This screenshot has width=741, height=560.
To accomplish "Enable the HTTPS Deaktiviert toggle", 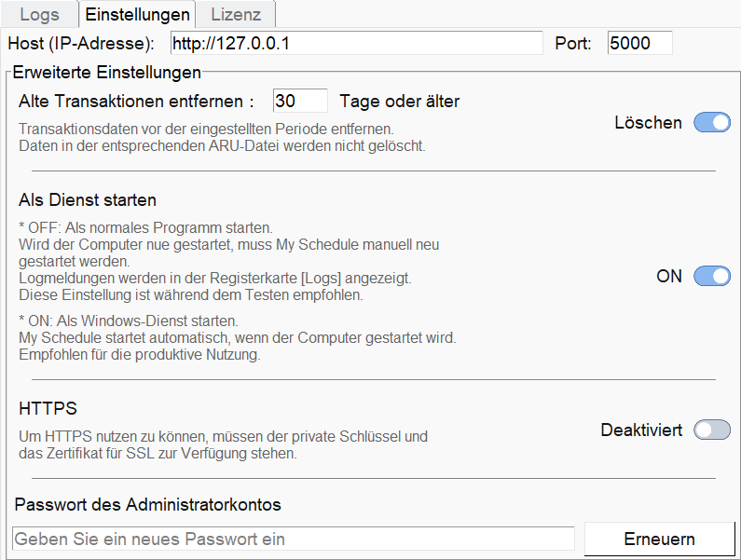I will coord(712,430).
